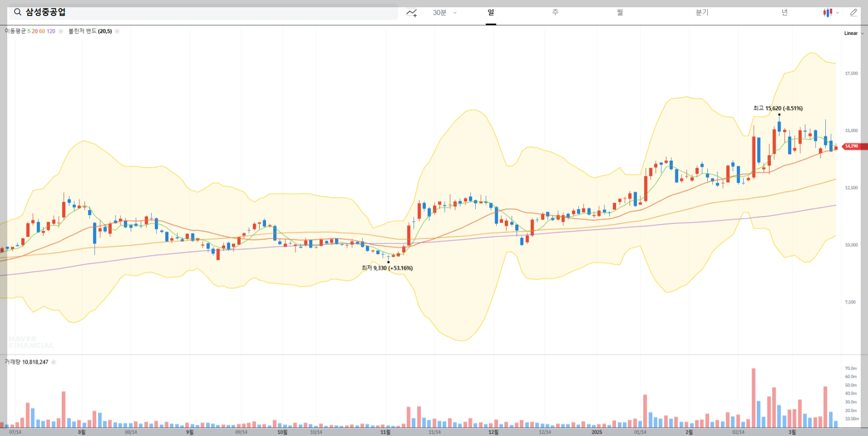Select the 120-day moving average value
This screenshot has height=436, width=868.
coord(51,31)
